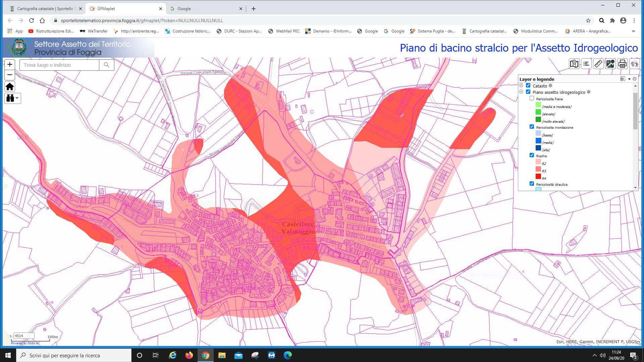The height and width of the screenshot is (362, 644).
Task: Open the accessibility people icon tool
Action: 634,64
